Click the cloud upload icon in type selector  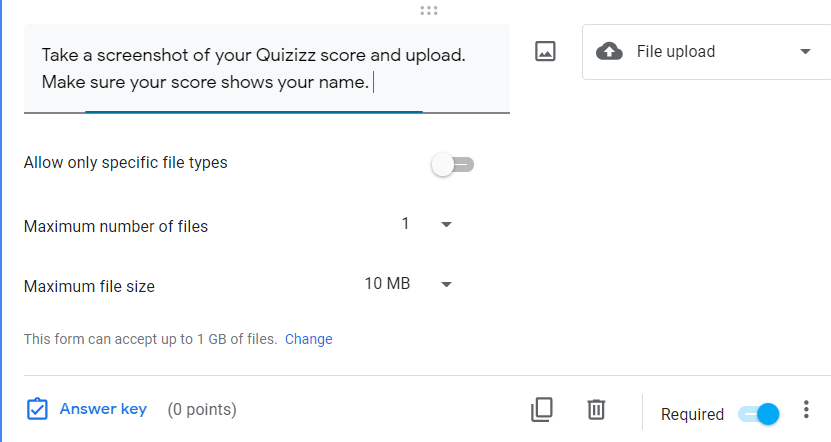click(x=608, y=51)
